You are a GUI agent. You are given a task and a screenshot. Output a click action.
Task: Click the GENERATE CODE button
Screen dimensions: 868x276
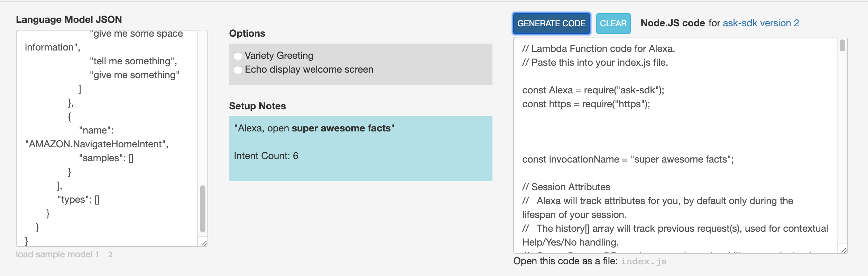551,24
